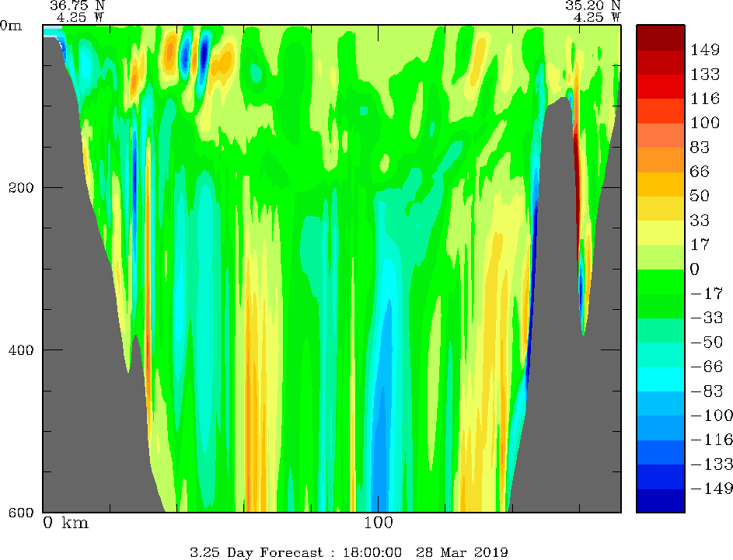Screen dimensions: 733x560
Task: Click the cyan colorbar band below label -66
Action: click(x=661, y=379)
